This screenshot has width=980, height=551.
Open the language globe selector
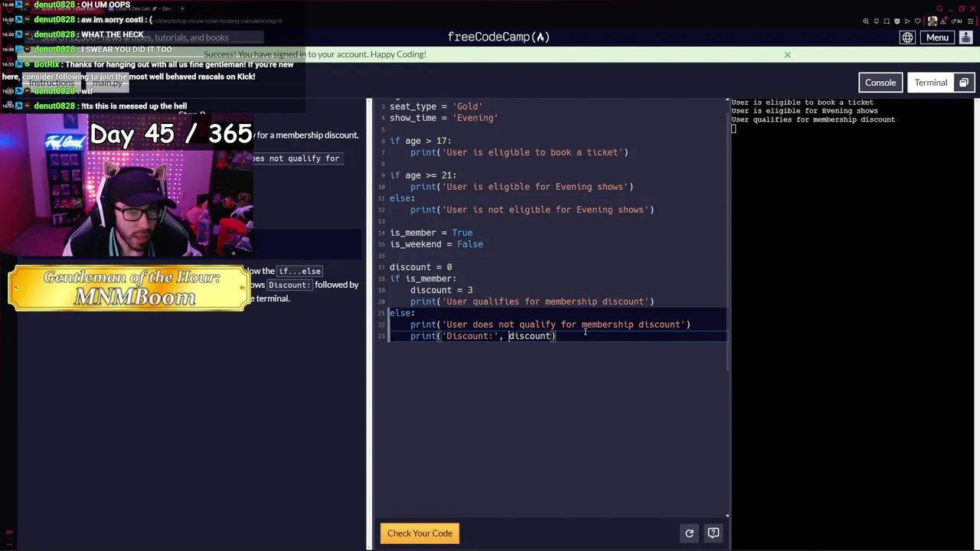(x=907, y=37)
